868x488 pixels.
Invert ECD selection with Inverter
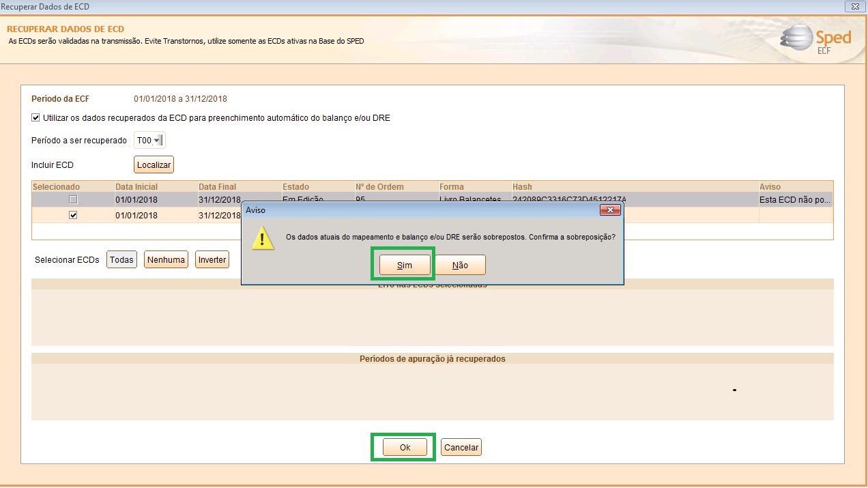[212, 259]
